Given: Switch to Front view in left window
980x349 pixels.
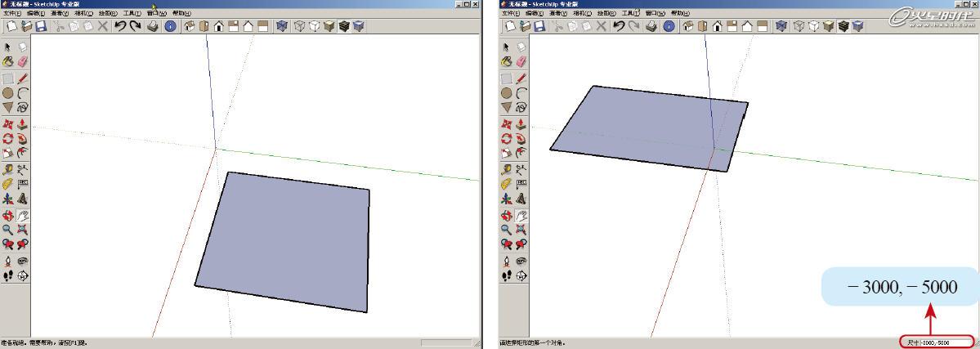Looking at the screenshot, I should (x=219, y=26).
